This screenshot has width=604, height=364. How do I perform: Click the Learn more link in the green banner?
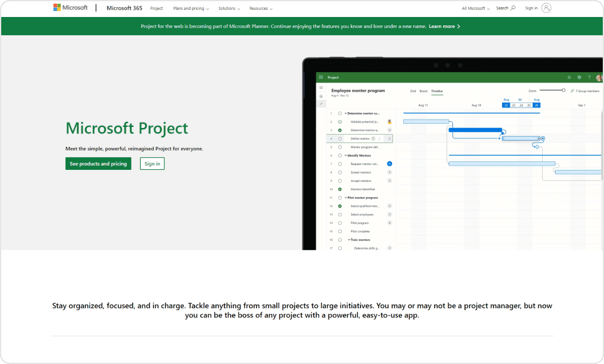pos(443,26)
